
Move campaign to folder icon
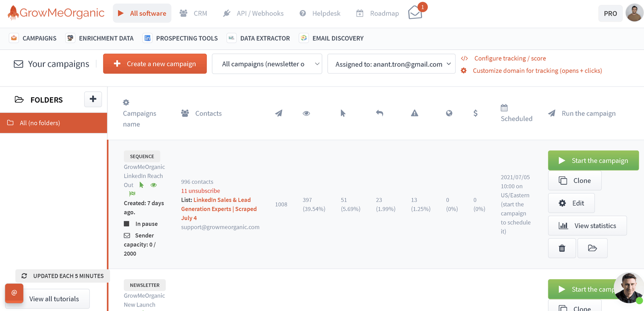click(592, 248)
